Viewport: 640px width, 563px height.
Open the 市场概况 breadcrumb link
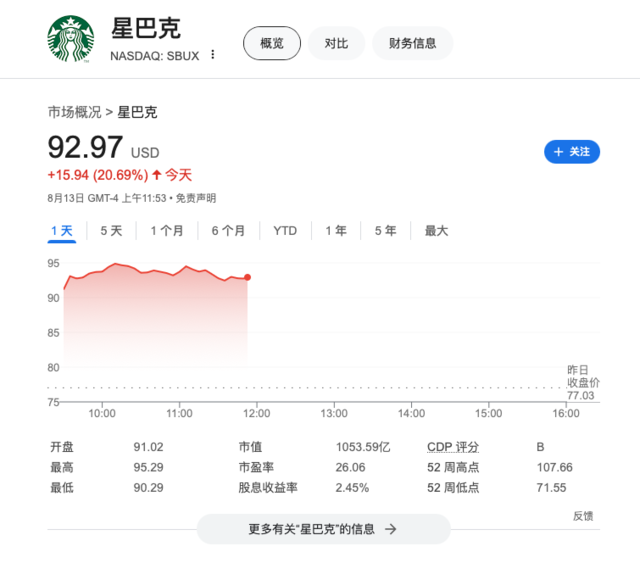click(x=74, y=112)
